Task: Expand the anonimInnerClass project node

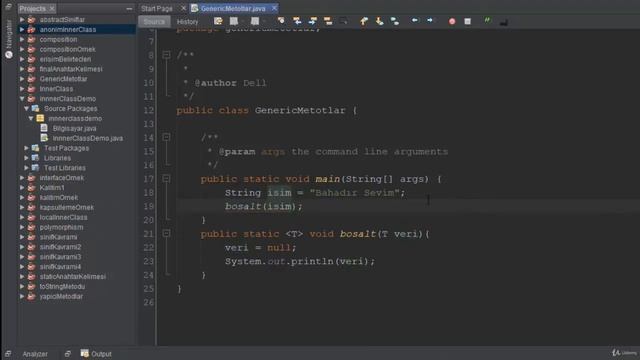Action: [22, 29]
